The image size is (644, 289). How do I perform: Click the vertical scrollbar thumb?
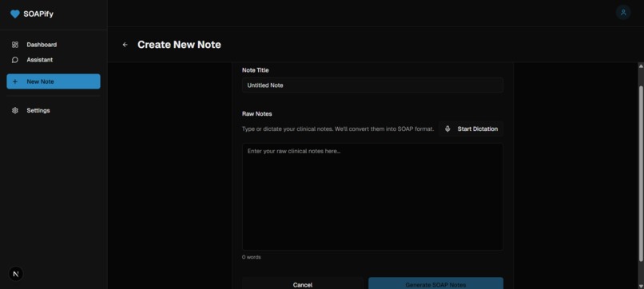click(641, 174)
